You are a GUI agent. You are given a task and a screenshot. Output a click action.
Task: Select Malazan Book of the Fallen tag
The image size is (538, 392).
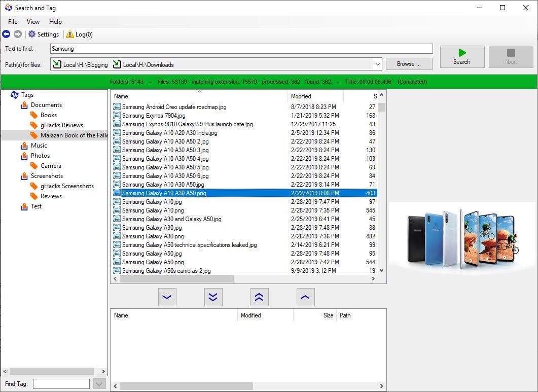tap(74, 135)
